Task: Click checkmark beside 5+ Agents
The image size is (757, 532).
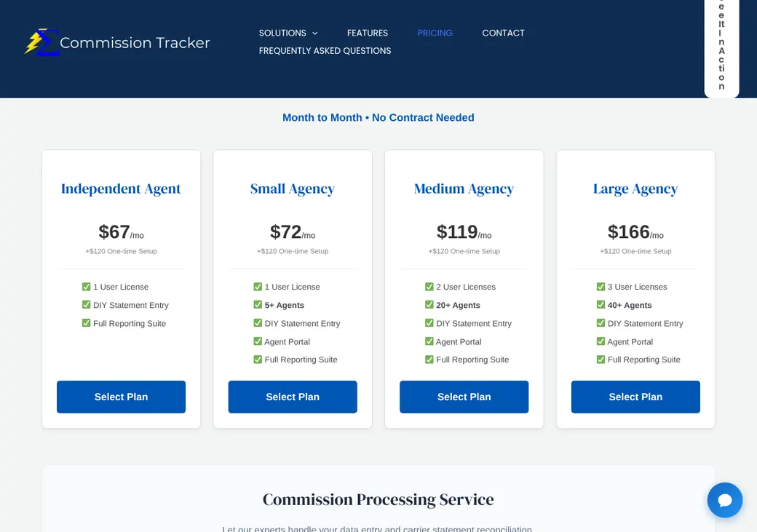Action: tap(258, 305)
